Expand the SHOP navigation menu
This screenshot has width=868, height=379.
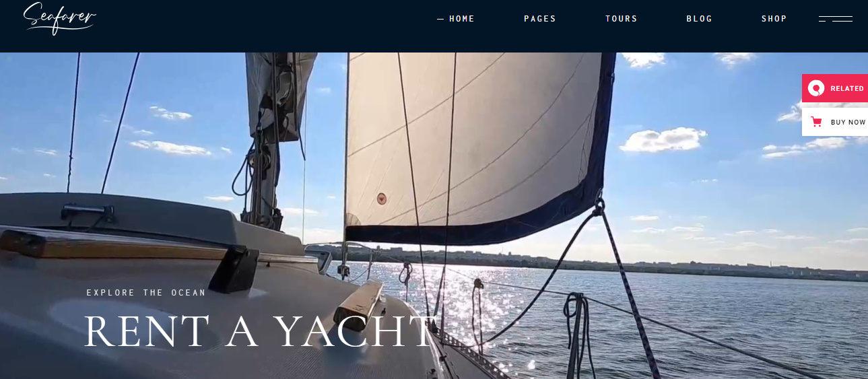(x=774, y=19)
